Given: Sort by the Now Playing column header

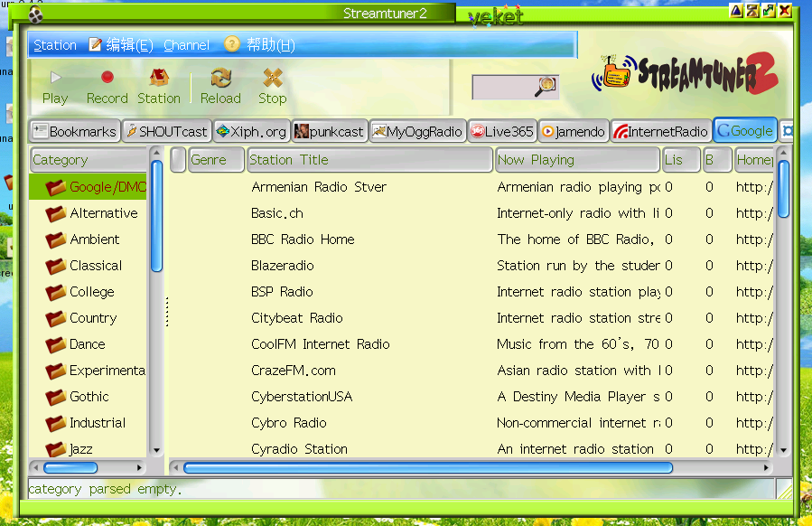Looking at the screenshot, I should tap(577, 160).
